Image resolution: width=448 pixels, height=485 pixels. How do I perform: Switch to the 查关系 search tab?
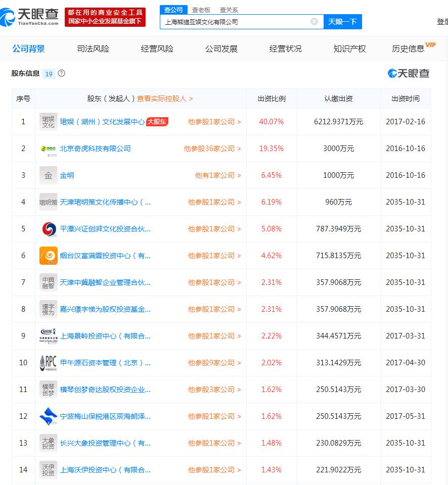229,10
